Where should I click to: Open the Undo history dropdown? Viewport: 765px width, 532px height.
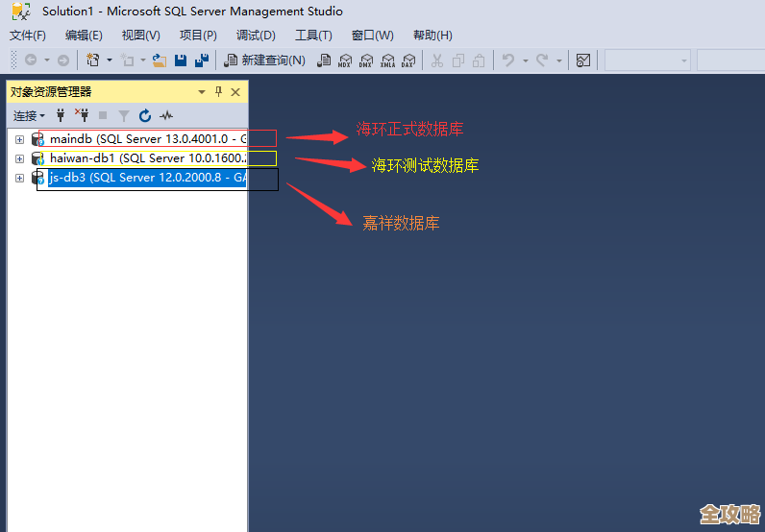pyautogui.click(x=526, y=60)
